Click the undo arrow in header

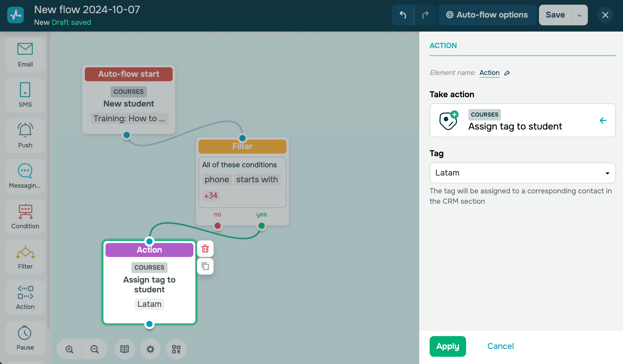point(403,15)
